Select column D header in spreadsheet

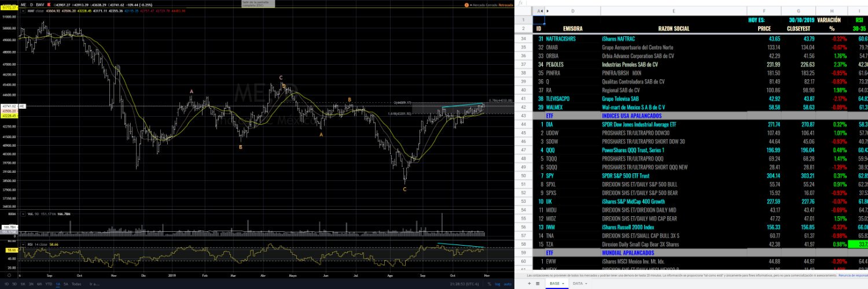pos(573,11)
